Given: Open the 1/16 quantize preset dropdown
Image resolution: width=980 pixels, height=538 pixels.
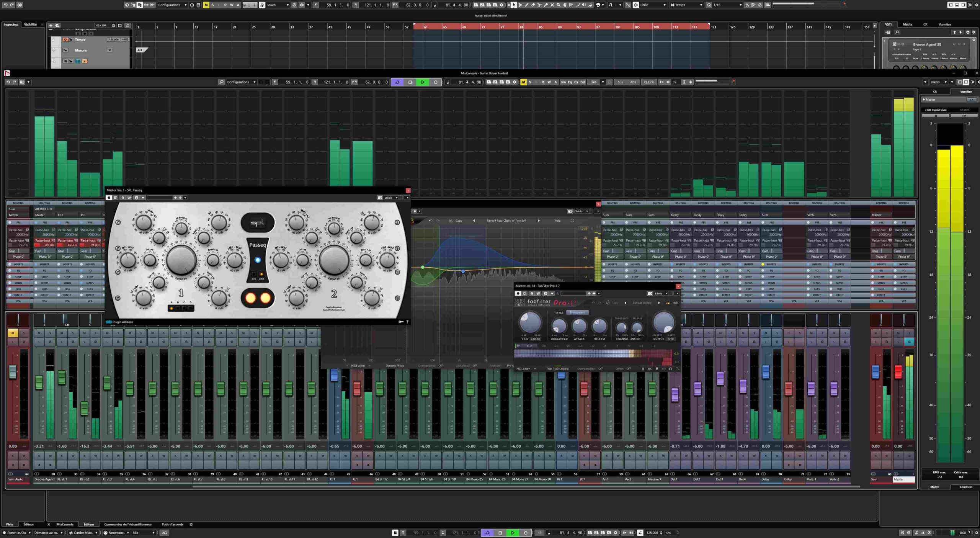Looking at the screenshot, I should [x=727, y=5].
